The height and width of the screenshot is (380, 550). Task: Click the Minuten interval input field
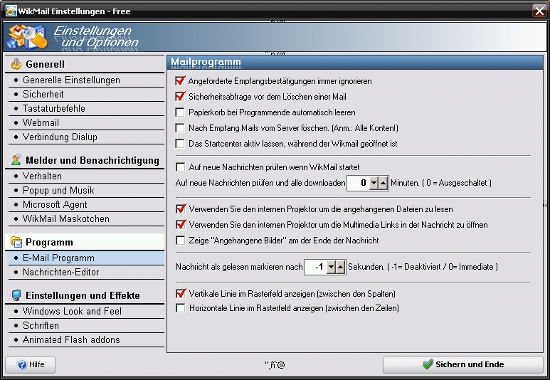click(x=358, y=183)
